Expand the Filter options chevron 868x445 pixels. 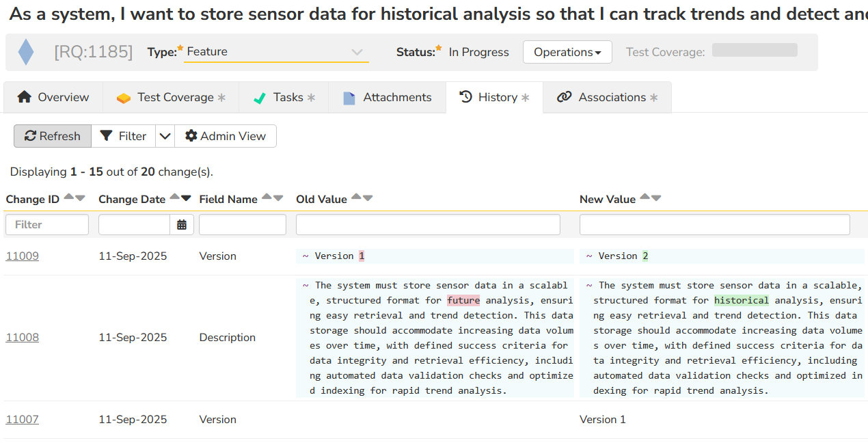pyautogui.click(x=165, y=136)
